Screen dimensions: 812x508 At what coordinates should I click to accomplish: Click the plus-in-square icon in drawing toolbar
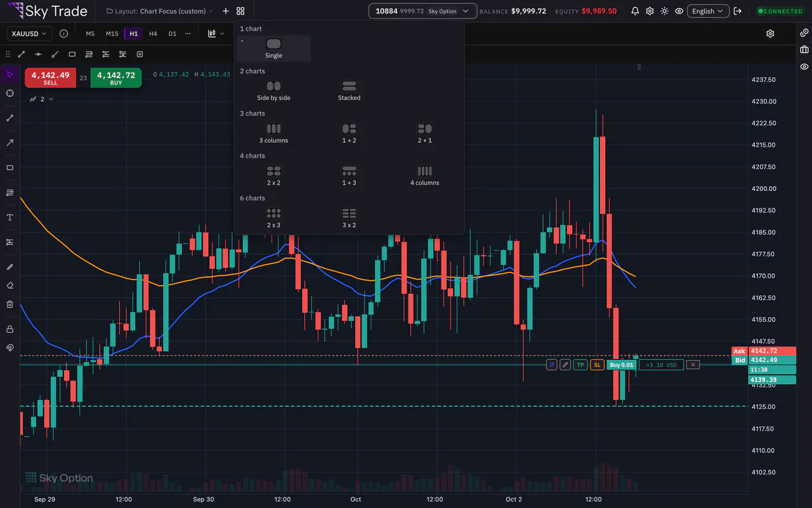coord(140,55)
